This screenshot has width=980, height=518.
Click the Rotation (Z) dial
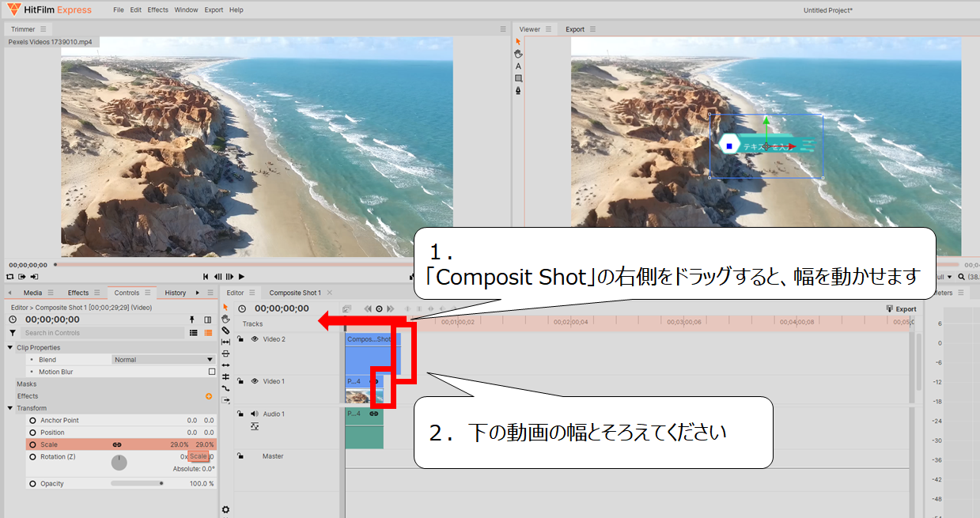pos(119,463)
